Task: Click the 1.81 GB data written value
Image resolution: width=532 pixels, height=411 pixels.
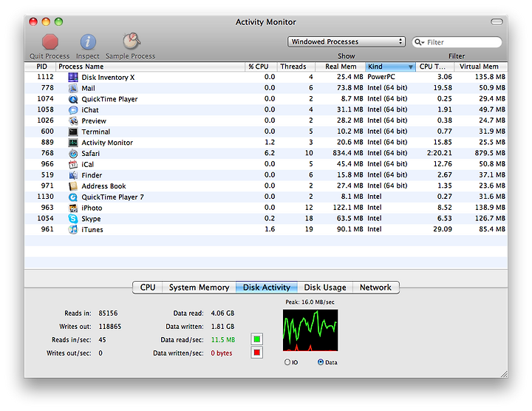Action: tap(222, 327)
